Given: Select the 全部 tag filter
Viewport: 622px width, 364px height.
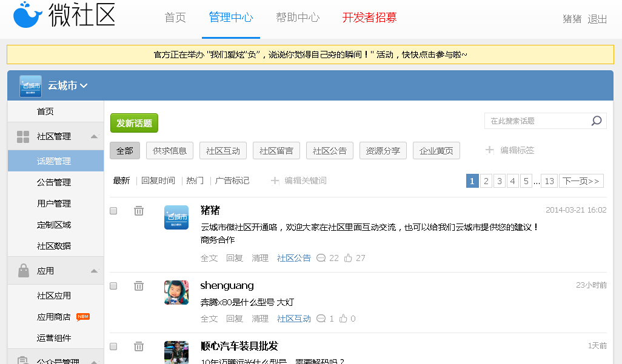Looking at the screenshot, I should pyautogui.click(x=125, y=151).
